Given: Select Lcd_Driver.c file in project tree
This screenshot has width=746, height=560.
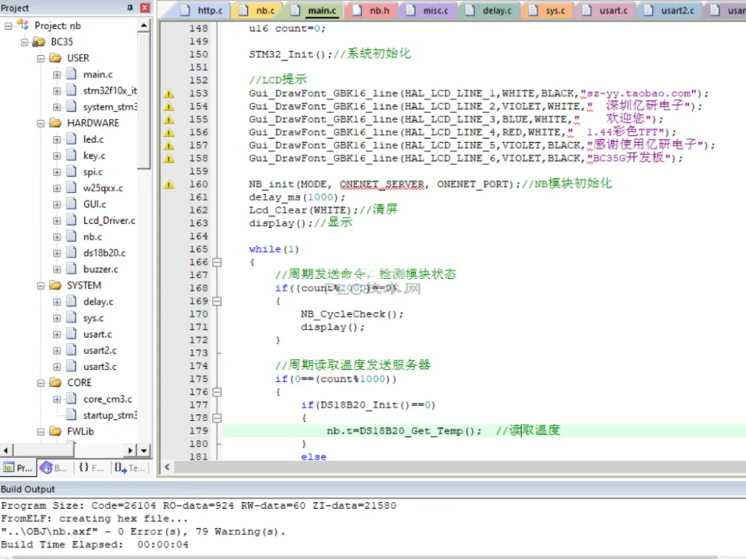Looking at the screenshot, I should point(109,220).
